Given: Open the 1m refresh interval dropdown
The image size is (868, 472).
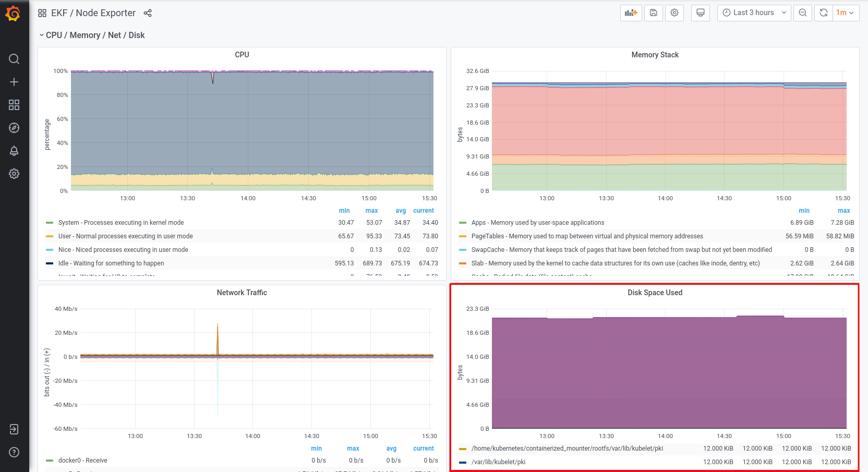Looking at the screenshot, I should pos(846,13).
